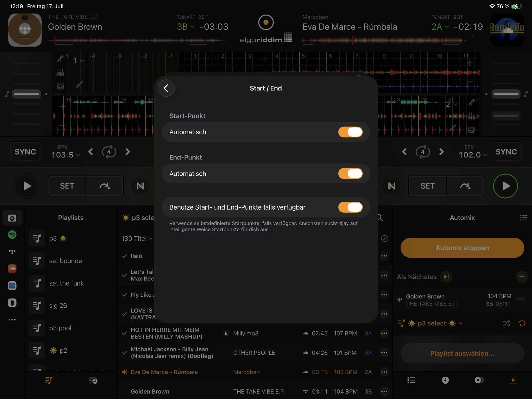
Task: Play the right deck
Action: point(506,186)
